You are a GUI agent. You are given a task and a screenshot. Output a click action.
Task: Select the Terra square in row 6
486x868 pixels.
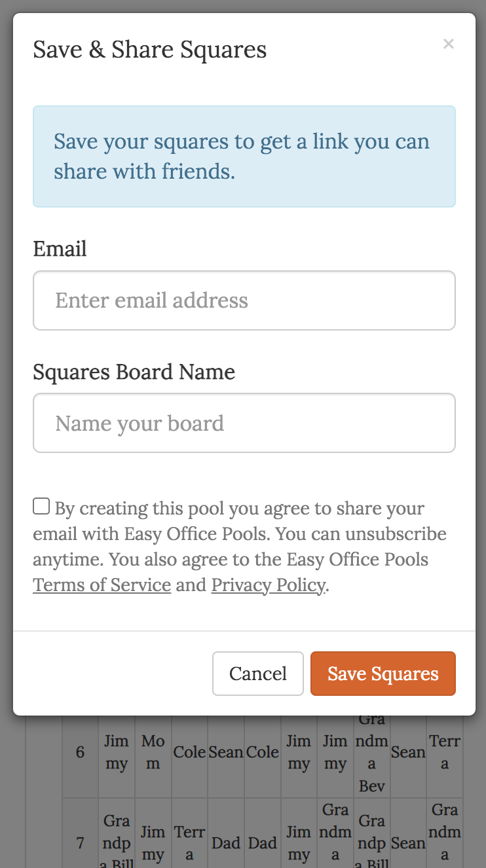[445, 752]
